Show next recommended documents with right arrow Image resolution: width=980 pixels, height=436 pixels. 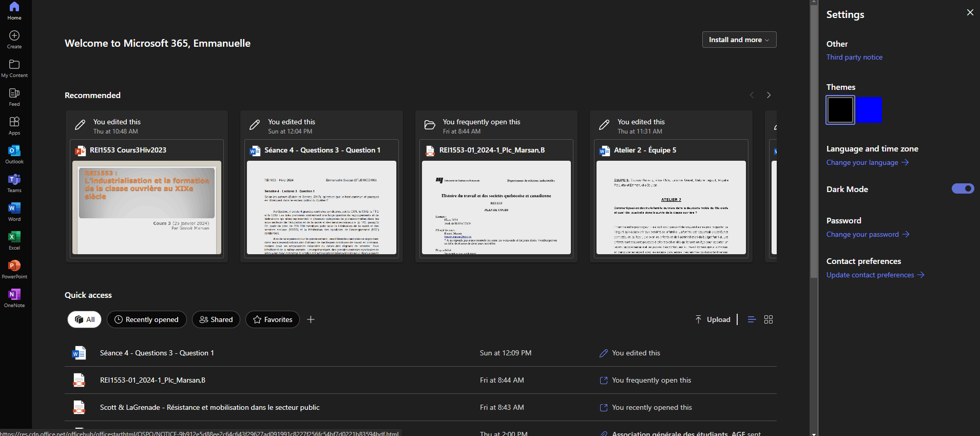coord(768,95)
